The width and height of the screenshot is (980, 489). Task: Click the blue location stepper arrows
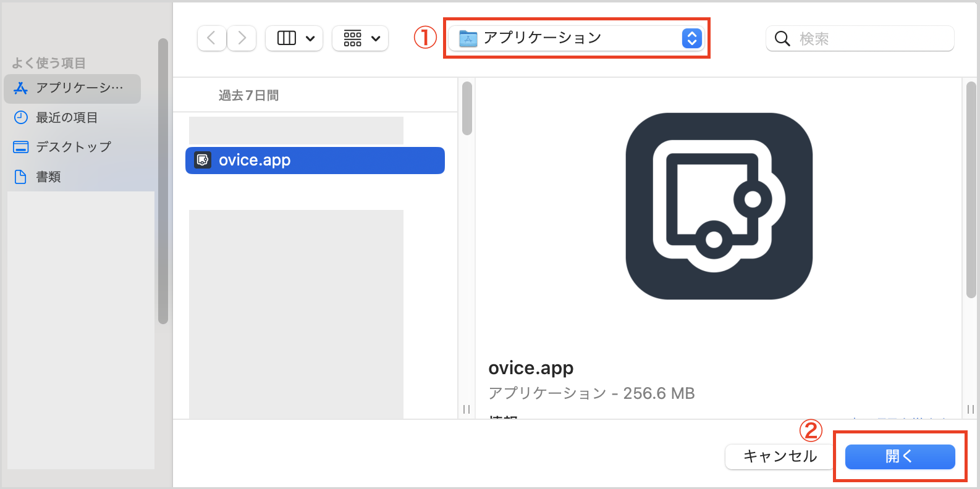coord(691,38)
